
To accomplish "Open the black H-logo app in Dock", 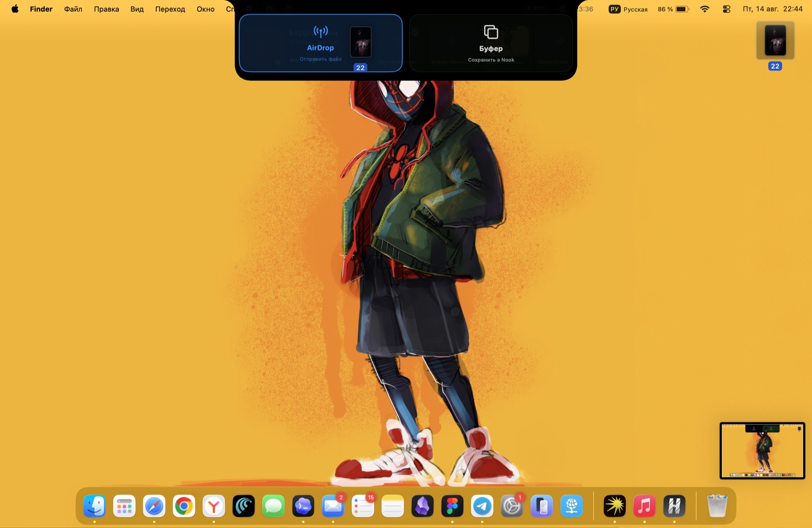I will (x=674, y=506).
